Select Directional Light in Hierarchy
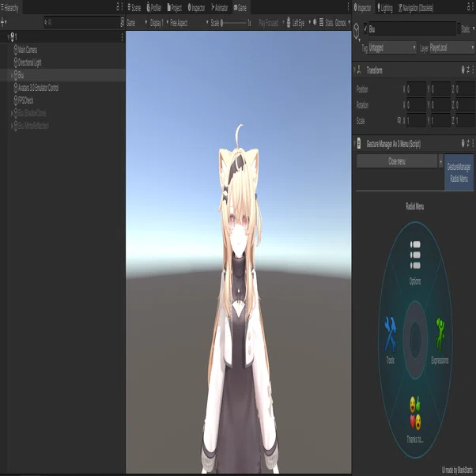The height and width of the screenshot is (476, 476). [29, 62]
